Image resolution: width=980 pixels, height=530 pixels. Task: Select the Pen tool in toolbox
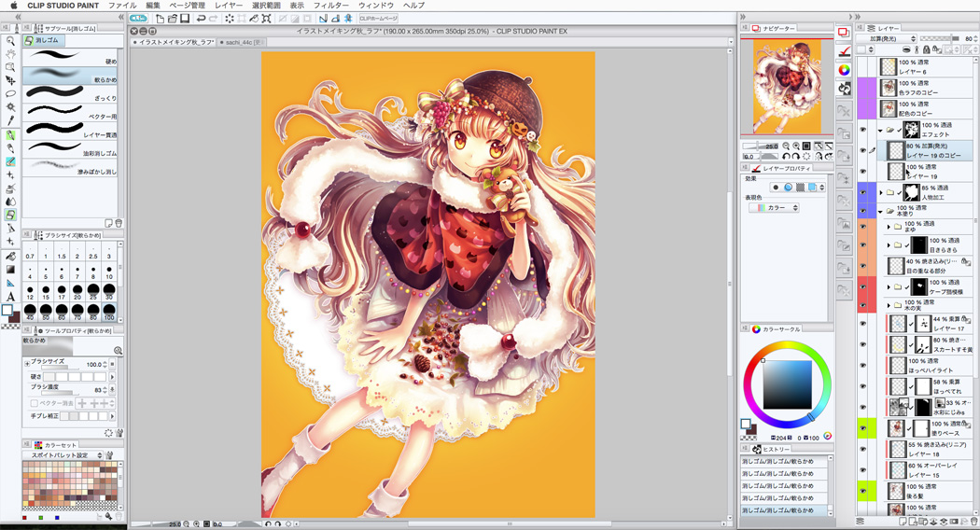(x=10, y=135)
